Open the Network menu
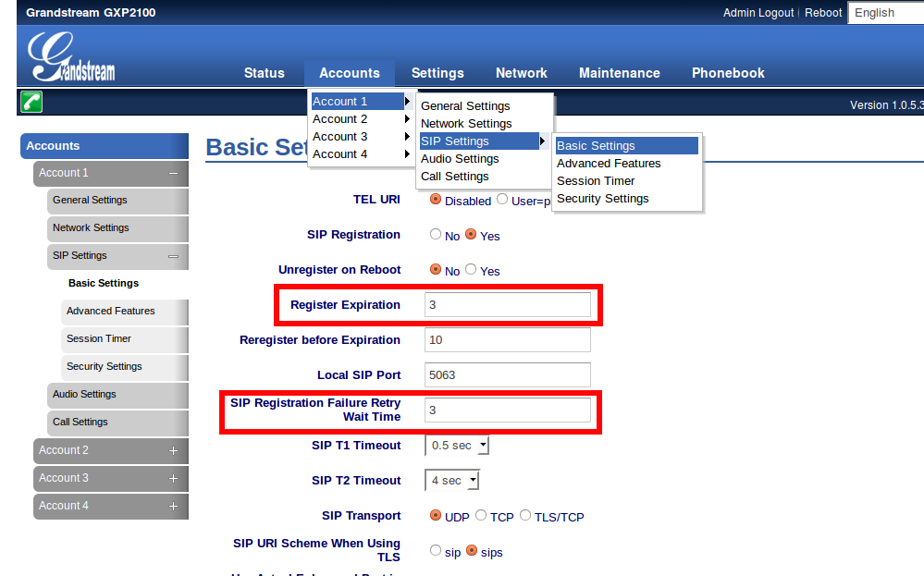Screen dimensions: 924x576 point(522,73)
